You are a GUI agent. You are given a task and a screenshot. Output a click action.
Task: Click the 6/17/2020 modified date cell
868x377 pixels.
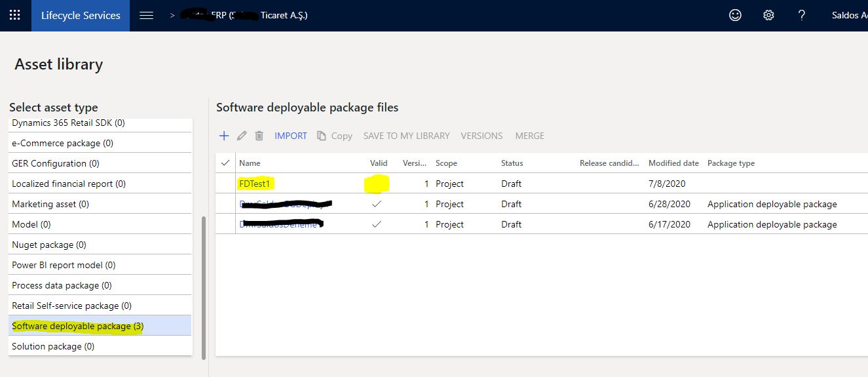(670, 224)
